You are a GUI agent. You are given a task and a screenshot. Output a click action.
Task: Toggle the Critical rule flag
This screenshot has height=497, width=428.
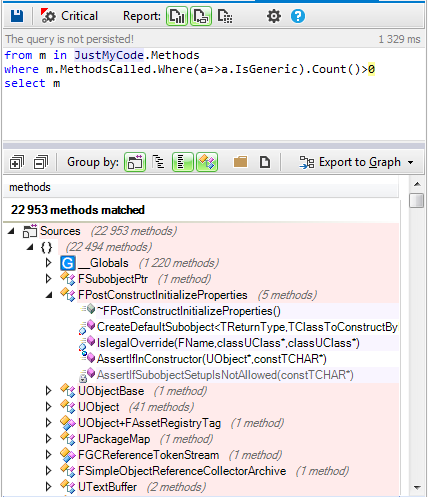tap(69, 16)
